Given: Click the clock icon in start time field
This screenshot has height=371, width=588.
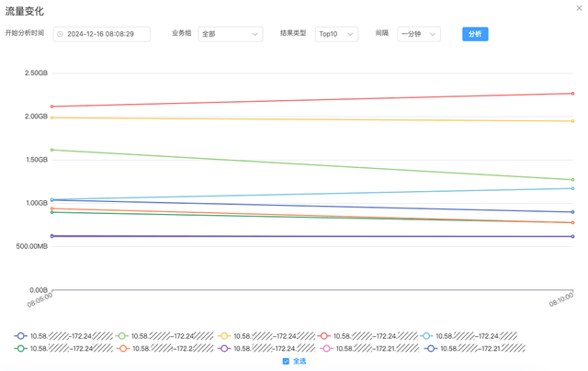Looking at the screenshot, I should pyautogui.click(x=60, y=34).
